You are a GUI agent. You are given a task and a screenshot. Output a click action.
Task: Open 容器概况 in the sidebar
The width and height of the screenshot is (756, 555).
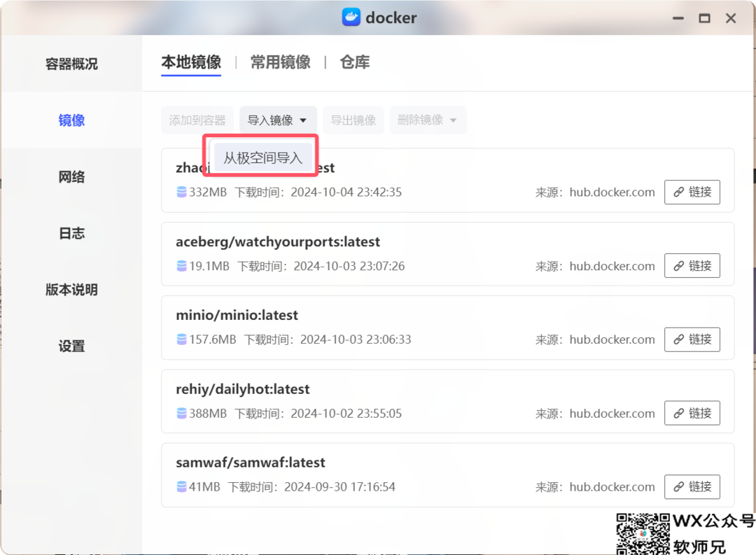click(71, 64)
